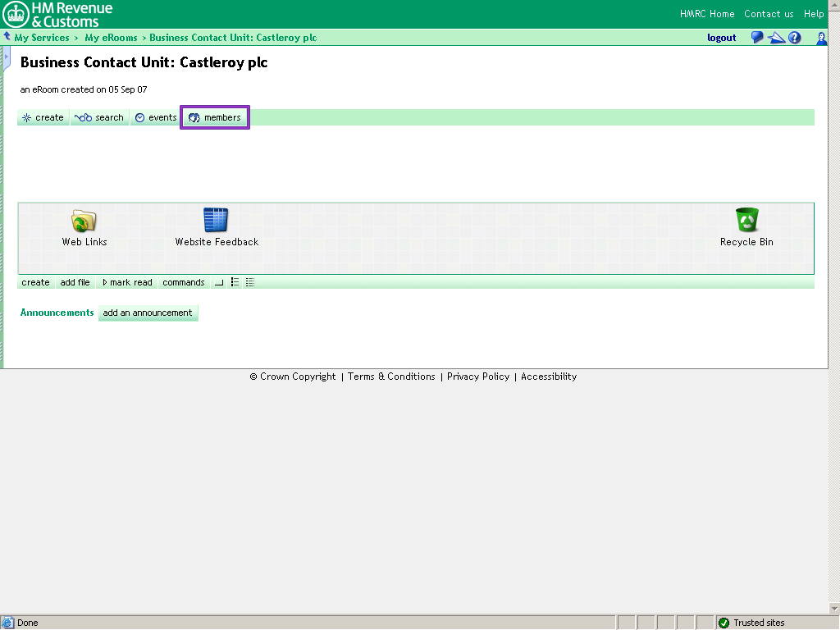This screenshot has width=840, height=630.
Task: Open the commands menu
Action: coord(183,282)
